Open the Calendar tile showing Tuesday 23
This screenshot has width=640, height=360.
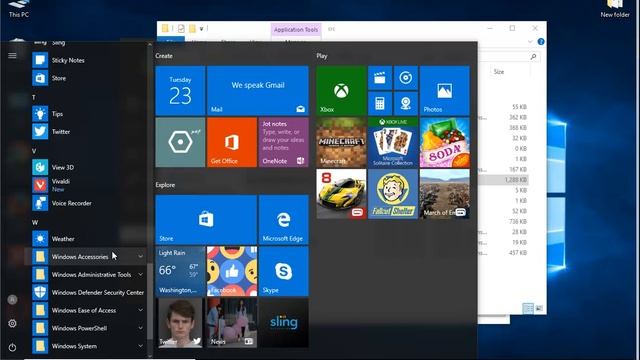pos(180,91)
